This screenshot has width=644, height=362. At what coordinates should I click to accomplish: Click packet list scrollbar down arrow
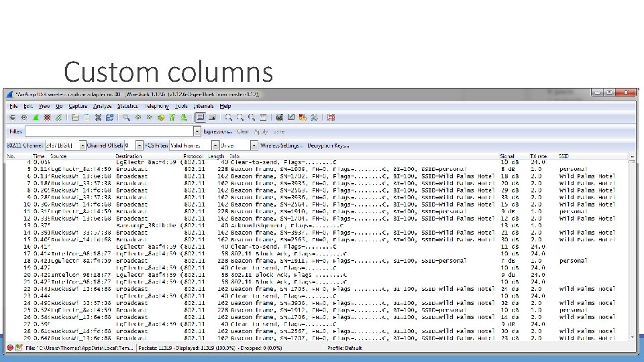tap(632, 337)
